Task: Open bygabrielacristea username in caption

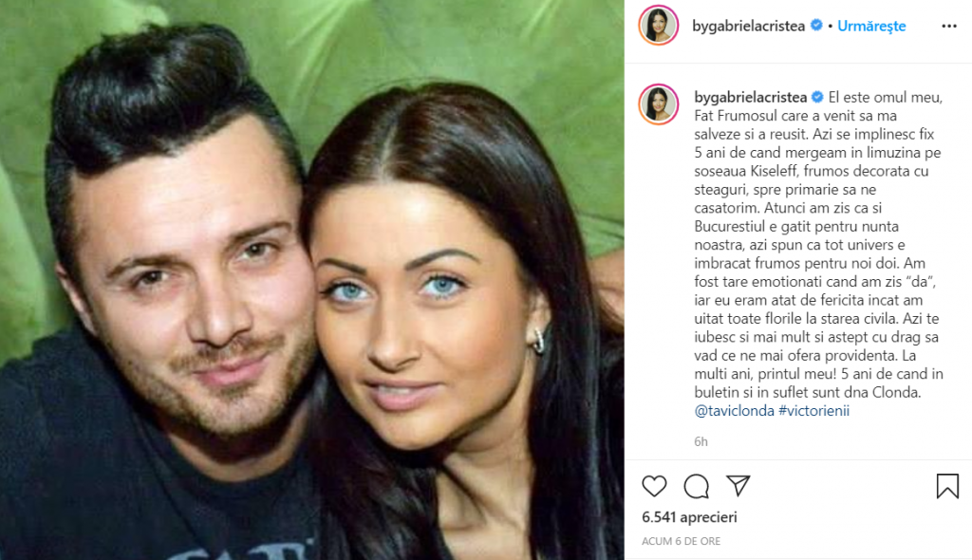Action: [x=750, y=98]
